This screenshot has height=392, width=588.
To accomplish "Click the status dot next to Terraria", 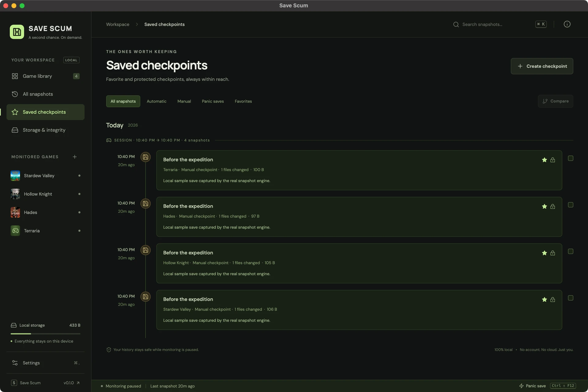I will 79,231.
